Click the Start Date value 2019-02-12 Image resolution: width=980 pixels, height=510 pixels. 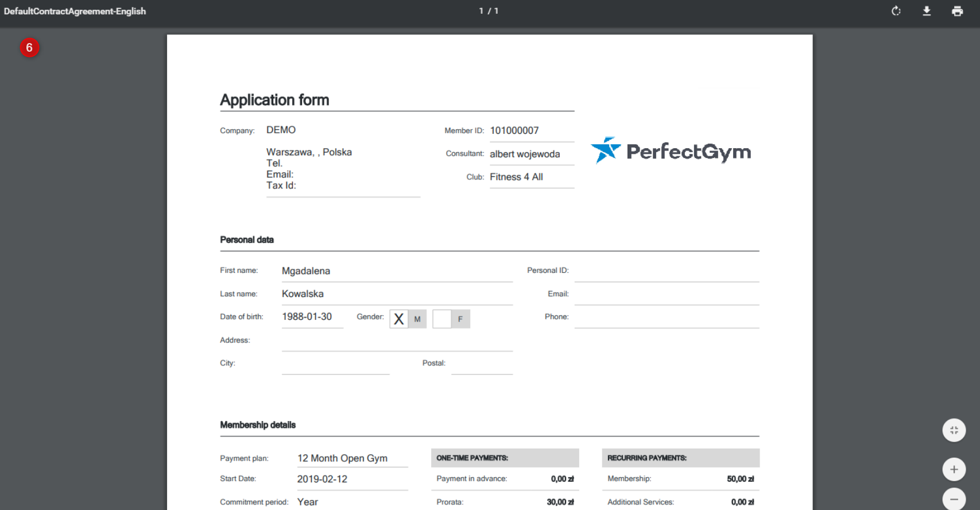[x=322, y=479]
